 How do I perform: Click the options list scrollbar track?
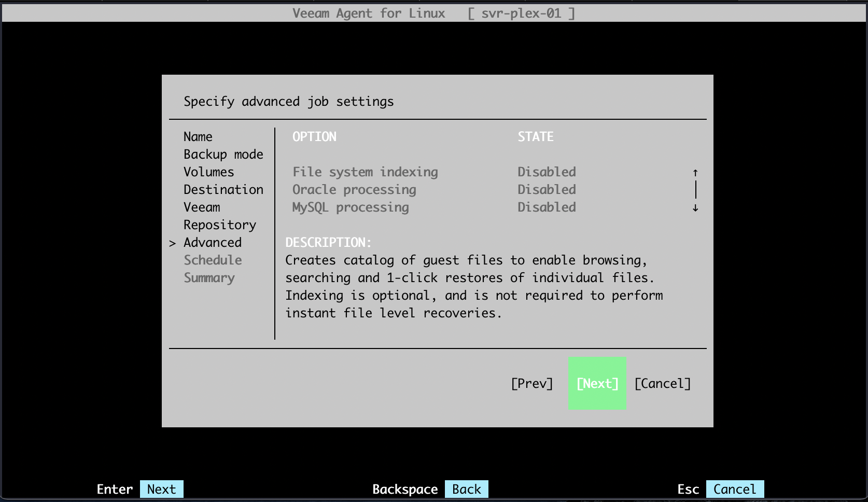695,190
